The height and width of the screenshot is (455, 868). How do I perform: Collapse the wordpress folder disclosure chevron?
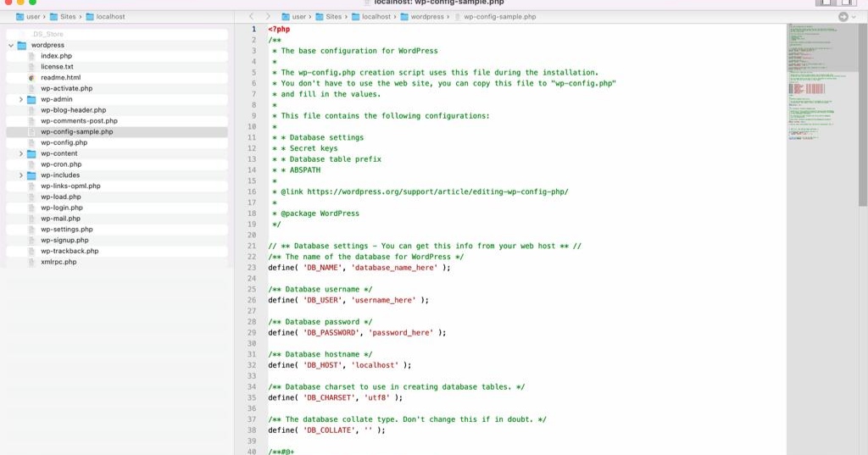pos(11,46)
